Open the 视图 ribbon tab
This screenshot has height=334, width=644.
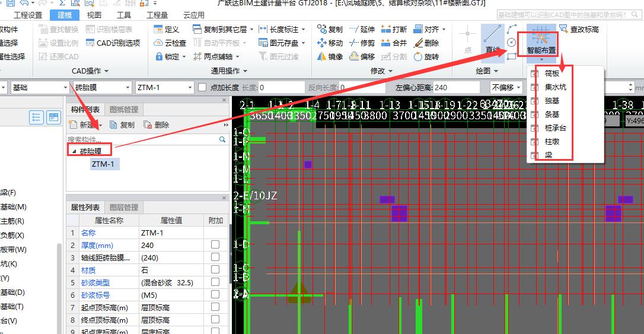point(94,15)
